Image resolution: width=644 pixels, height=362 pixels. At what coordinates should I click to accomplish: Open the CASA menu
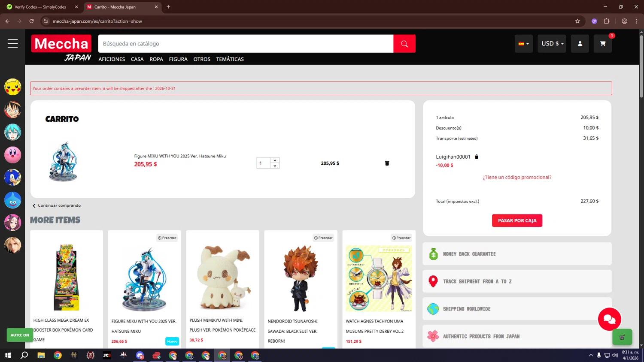[137, 59]
